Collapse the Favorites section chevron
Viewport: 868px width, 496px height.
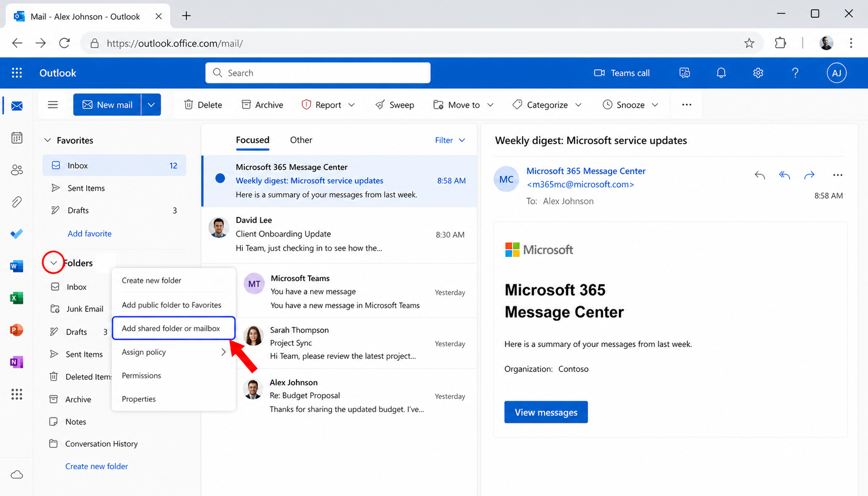[48, 140]
